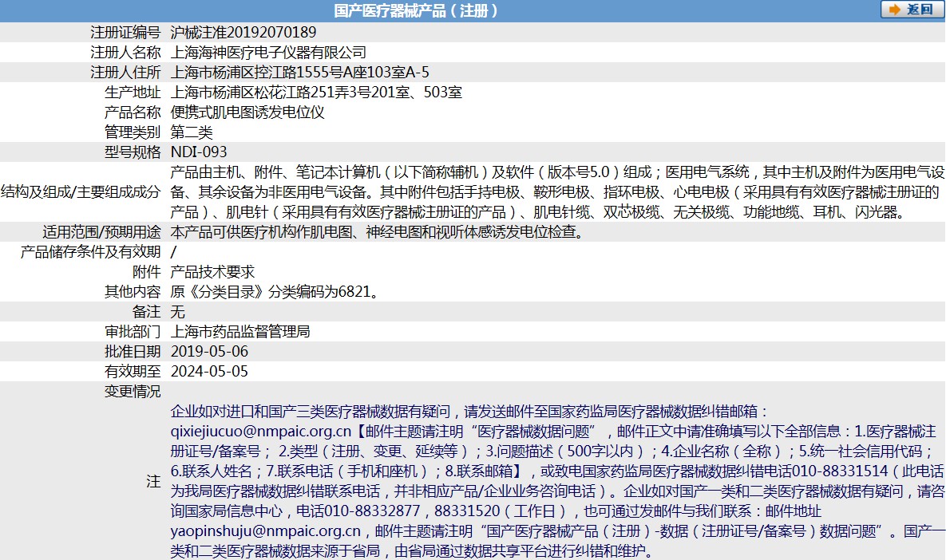Image resolution: width=946 pixels, height=560 pixels.
Task: Select approval department 上海市药品监督管理局
Action: (x=240, y=331)
